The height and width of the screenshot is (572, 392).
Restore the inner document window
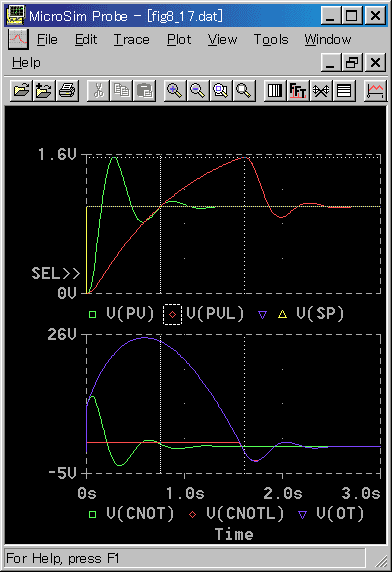coord(352,62)
